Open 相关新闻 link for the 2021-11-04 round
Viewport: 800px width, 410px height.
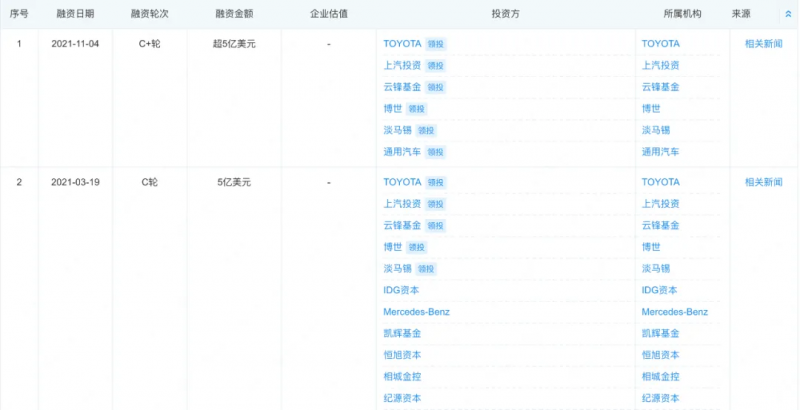[763, 44]
